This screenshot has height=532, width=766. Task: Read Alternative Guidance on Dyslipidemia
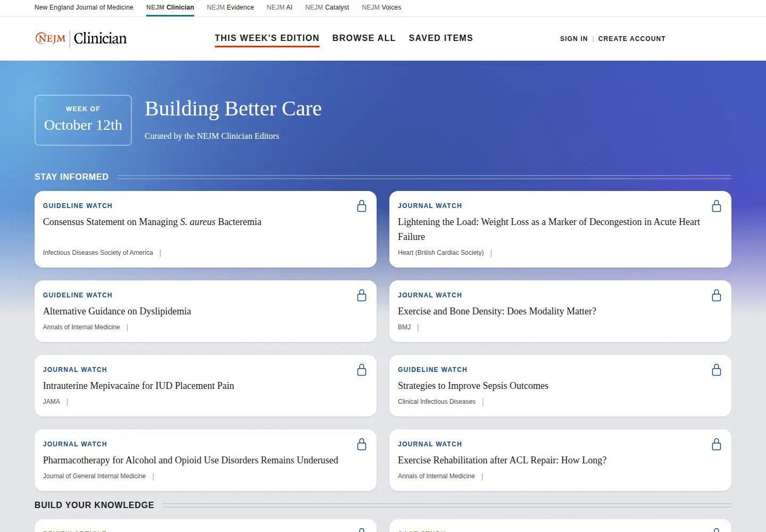click(117, 311)
